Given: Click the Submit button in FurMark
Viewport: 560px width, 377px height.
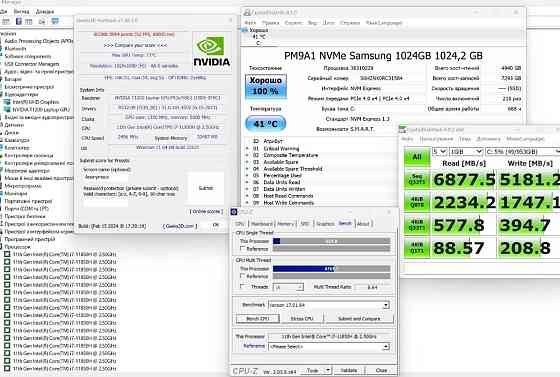Looking at the screenshot, I should [x=206, y=188].
